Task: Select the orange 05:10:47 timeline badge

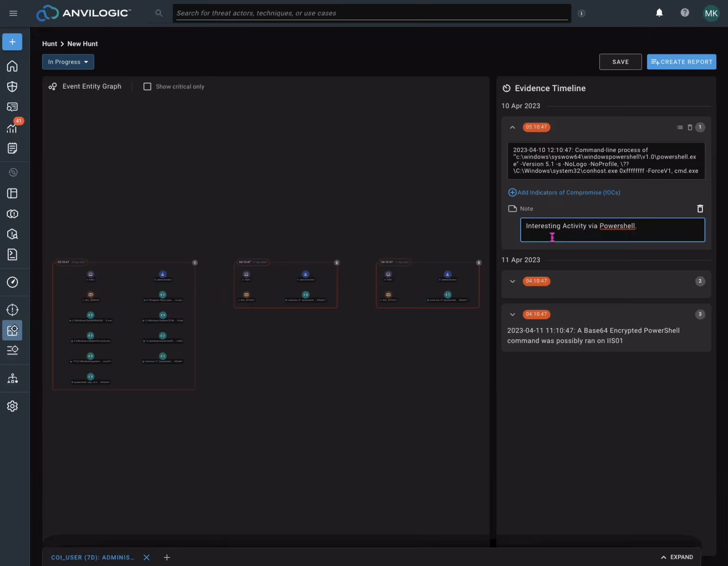Action: [536, 127]
